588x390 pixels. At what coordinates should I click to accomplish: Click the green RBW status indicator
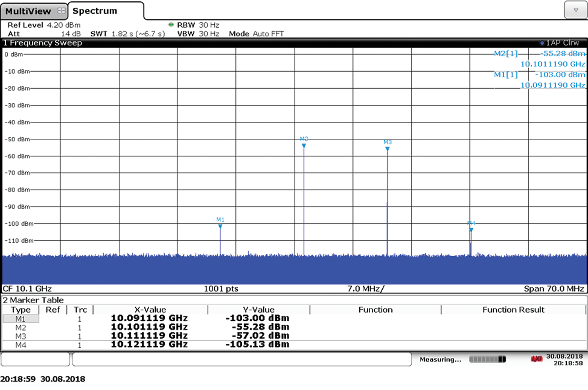point(171,25)
